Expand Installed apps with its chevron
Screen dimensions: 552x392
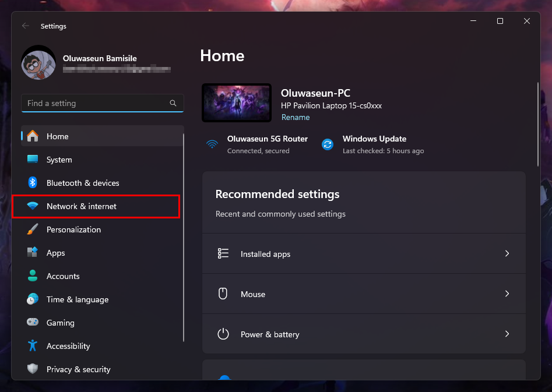pyautogui.click(x=507, y=254)
